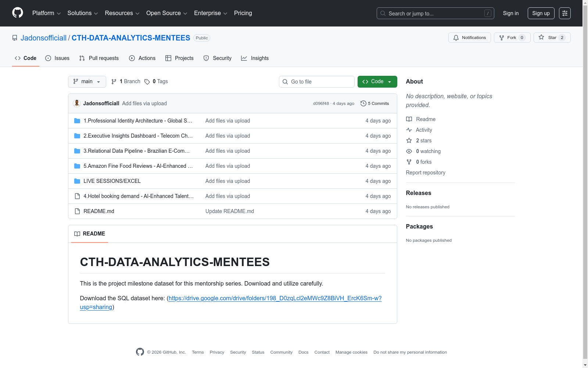This screenshot has width=588, height=368.
Task: Click the folder icon for LIVE SESSIONS/EXCEL
Action: pos(77,181)
